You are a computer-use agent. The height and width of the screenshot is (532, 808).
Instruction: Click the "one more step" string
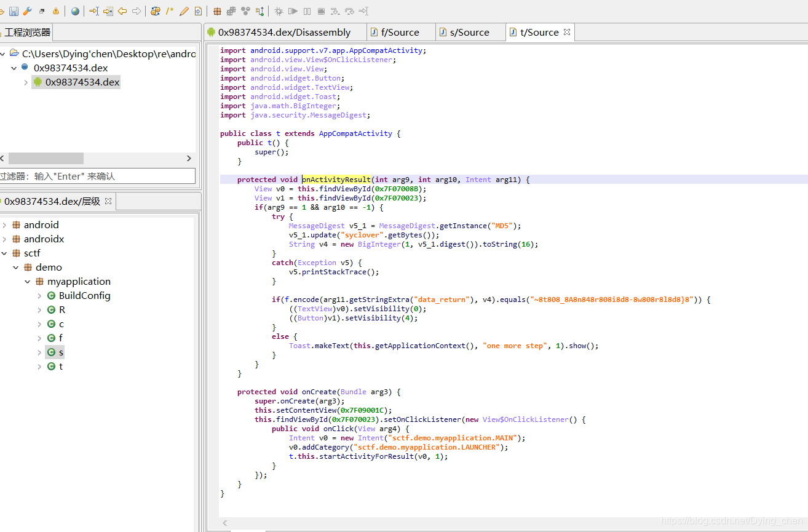[x=515, y=346]
